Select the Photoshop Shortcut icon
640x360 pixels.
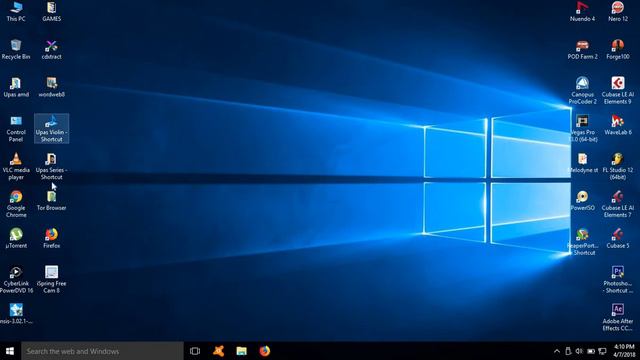pos(618,280)
